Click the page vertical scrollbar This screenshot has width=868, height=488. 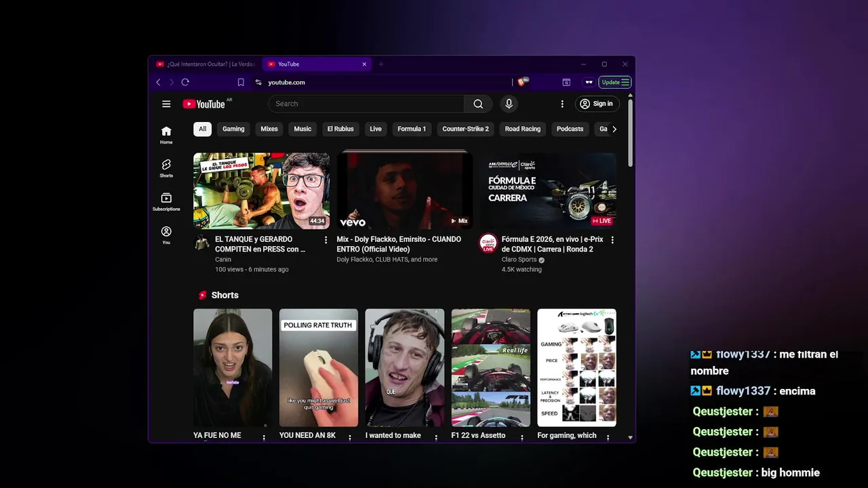(630, 133)
